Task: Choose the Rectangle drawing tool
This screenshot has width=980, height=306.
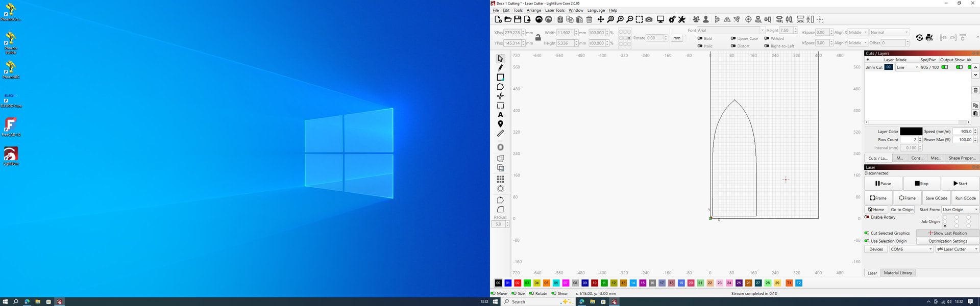Action: [x=500, y=78]
